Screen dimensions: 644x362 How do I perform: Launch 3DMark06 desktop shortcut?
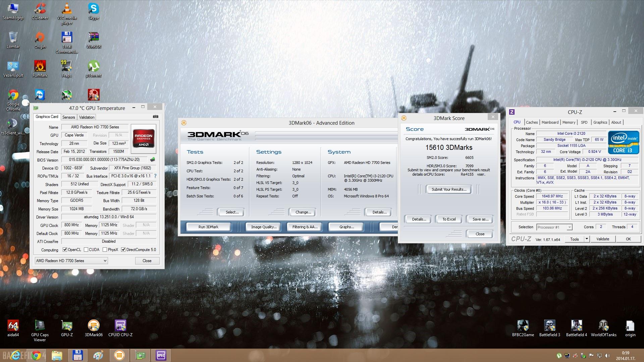click(x=94, y=328)
